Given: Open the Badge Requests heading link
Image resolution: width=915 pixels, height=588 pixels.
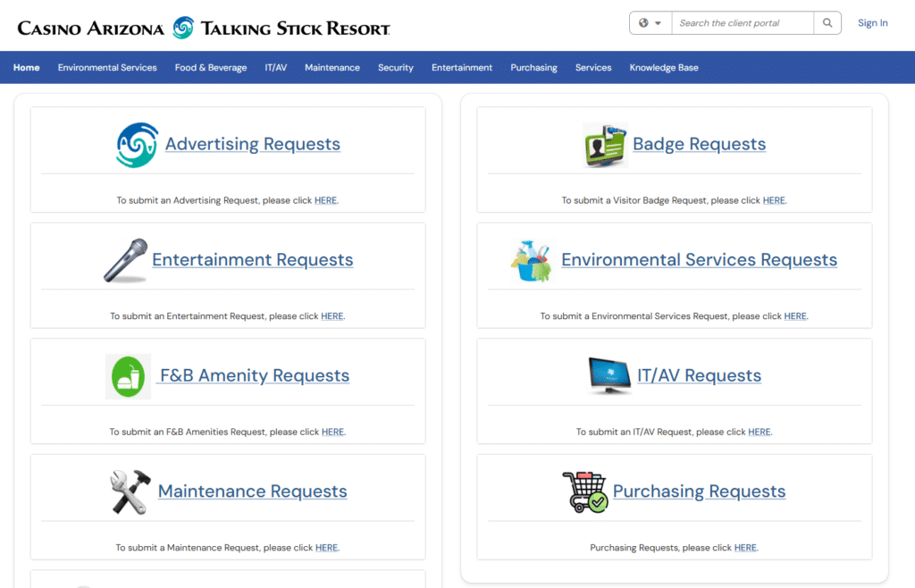Looking at the screenshot, I should (699, 144).
